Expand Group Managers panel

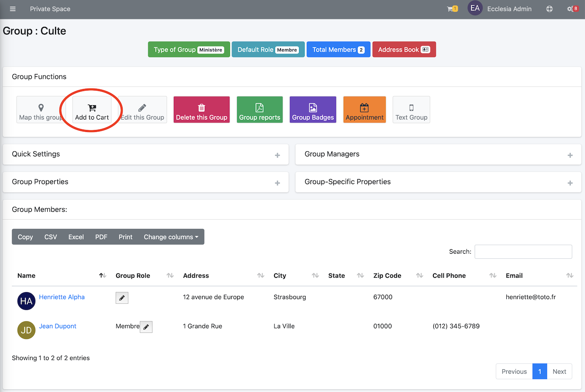570,155
